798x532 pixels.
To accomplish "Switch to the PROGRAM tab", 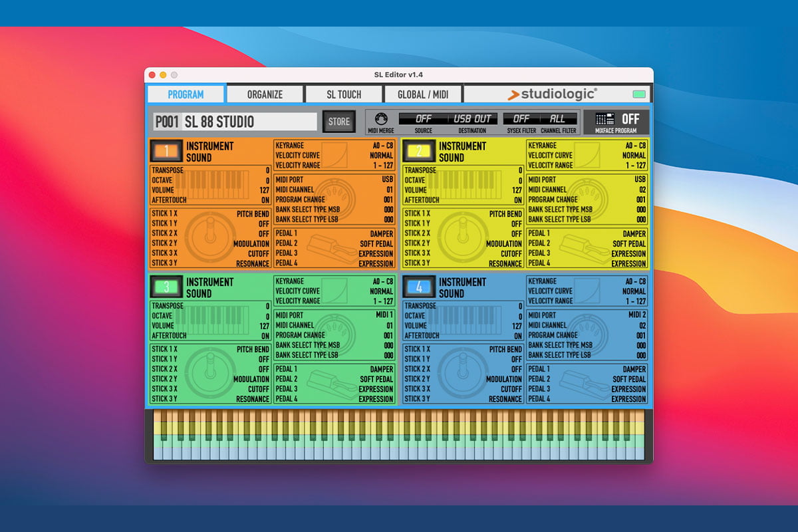I will point(186,94).
